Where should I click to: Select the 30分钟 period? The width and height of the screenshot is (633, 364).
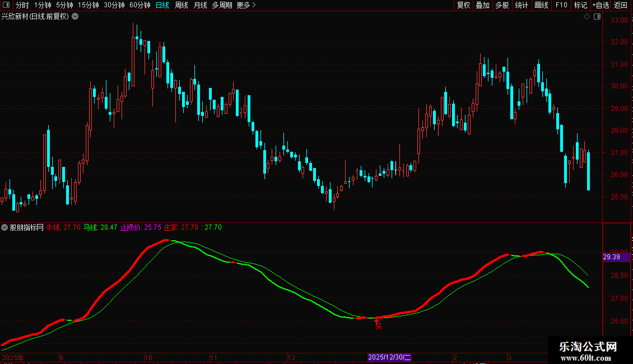pyautogui.click(x=114, y=5)
